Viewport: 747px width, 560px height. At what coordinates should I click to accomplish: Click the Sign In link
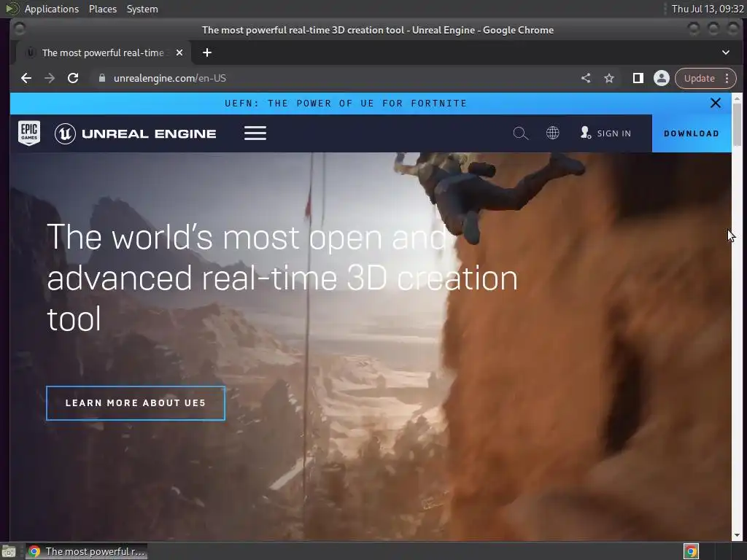click(606, 133)
